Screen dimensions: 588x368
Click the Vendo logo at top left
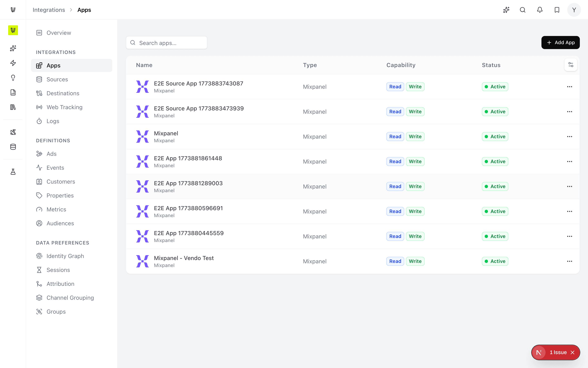click(x=13, y=10)
